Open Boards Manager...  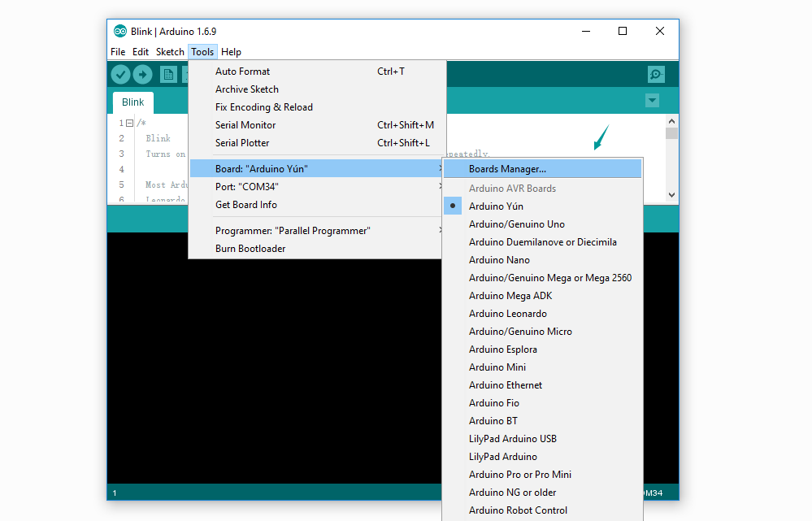543,169
